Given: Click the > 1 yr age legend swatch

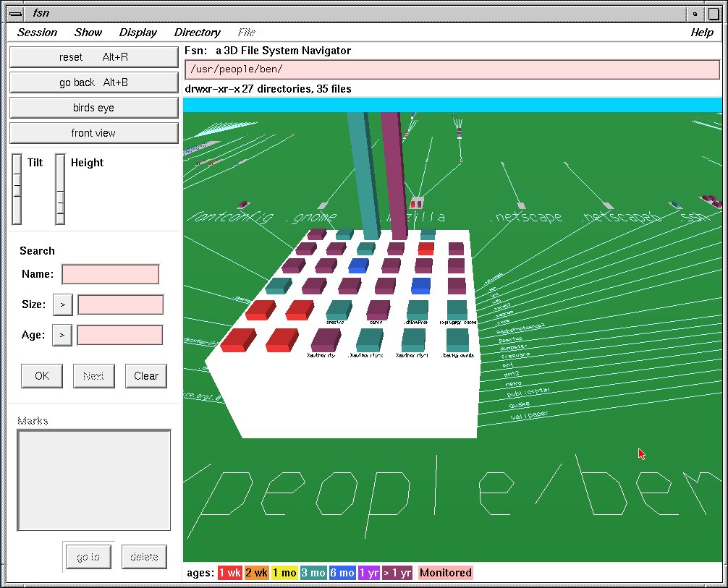Looking at the screenshot, I should pos(397,573).
